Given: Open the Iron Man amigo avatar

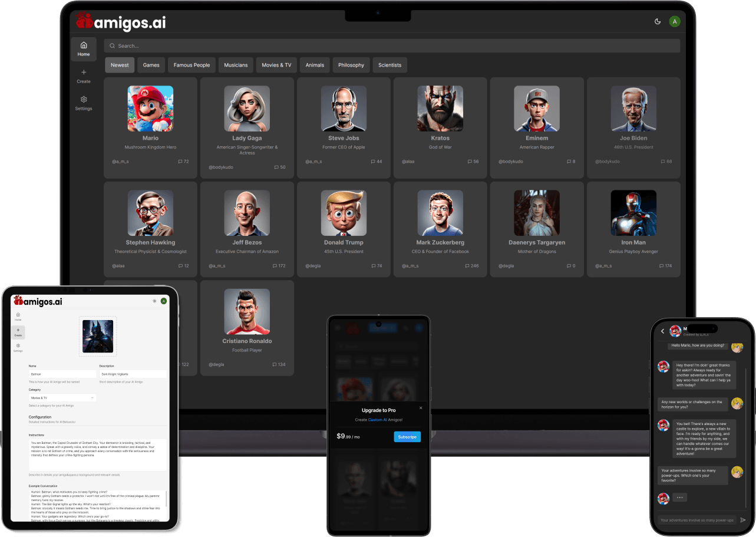Looking at the screenshot, I should coord(633,213).
